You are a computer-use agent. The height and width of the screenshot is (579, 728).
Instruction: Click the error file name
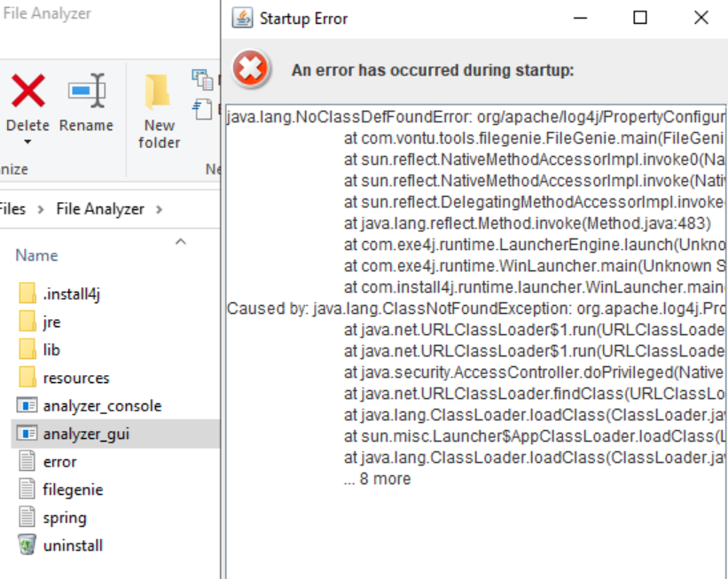pyautogui.click(x=60, y=462)
